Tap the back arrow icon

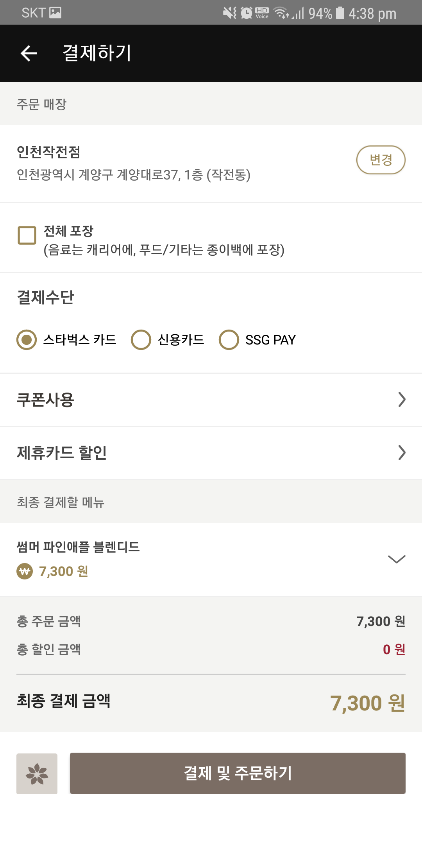tap(29, 53)
